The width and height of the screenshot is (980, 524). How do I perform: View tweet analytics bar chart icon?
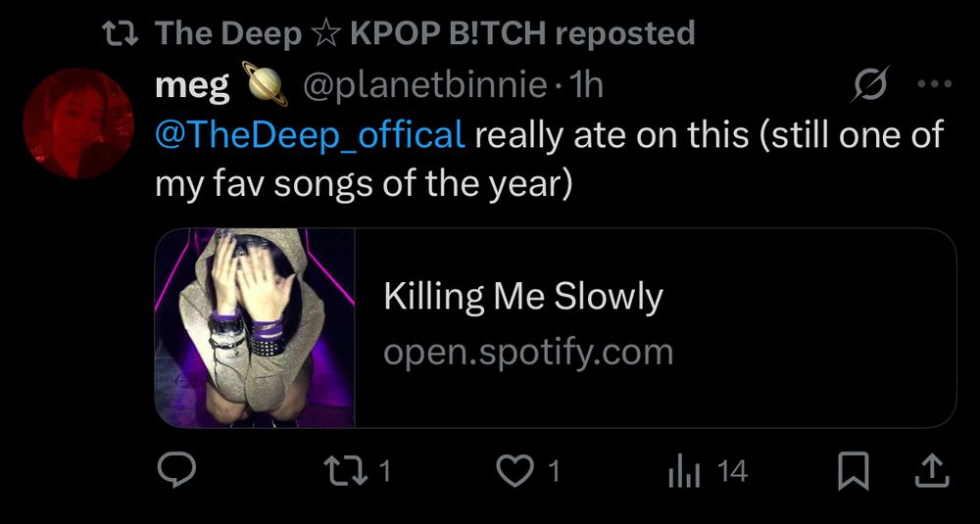[683, 473]
